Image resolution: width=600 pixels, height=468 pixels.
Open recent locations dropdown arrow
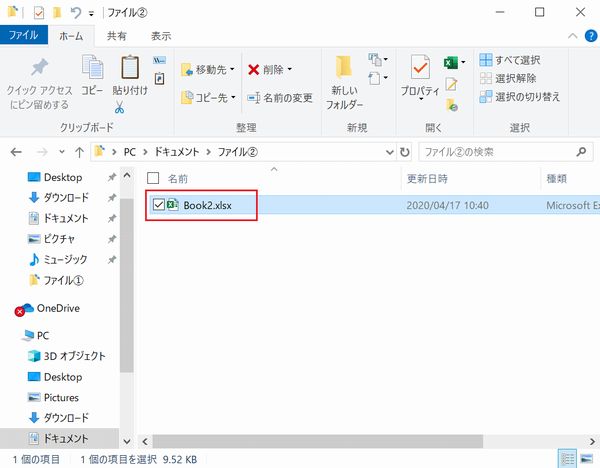coord(62,152)
